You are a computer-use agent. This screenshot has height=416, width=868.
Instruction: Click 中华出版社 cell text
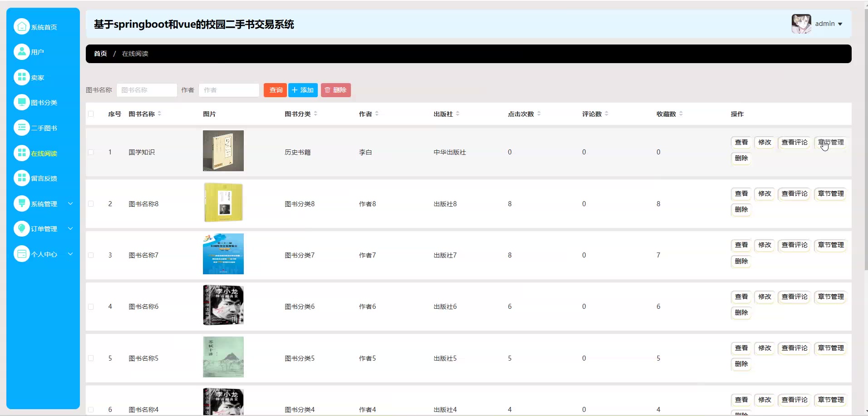pyautogui.click(x=449, y=152)
